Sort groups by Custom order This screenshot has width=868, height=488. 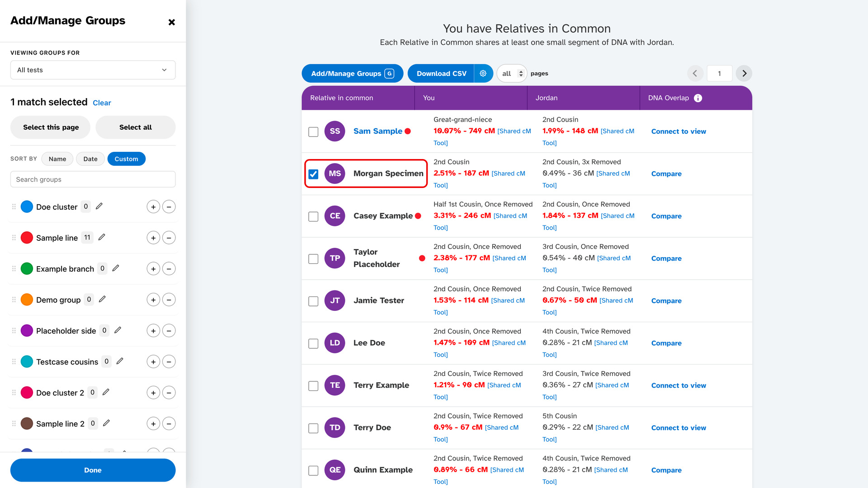click(x=127, y=159)
